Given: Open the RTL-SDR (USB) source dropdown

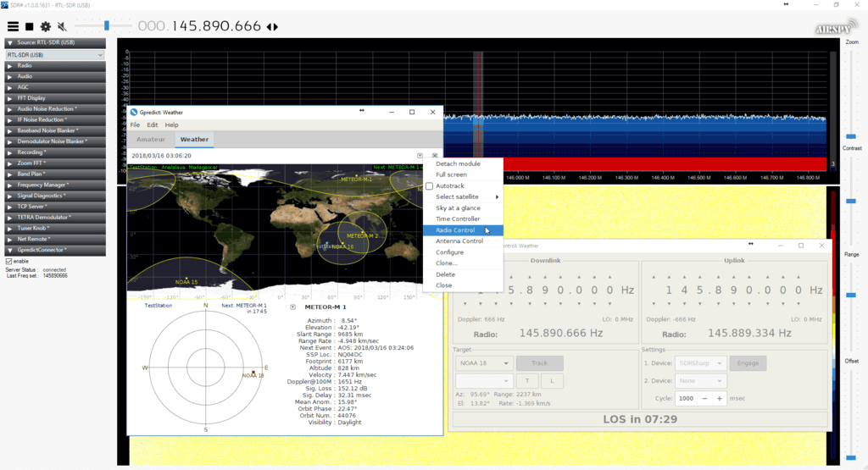Looking at the screenshot, I should pos(55,55).
